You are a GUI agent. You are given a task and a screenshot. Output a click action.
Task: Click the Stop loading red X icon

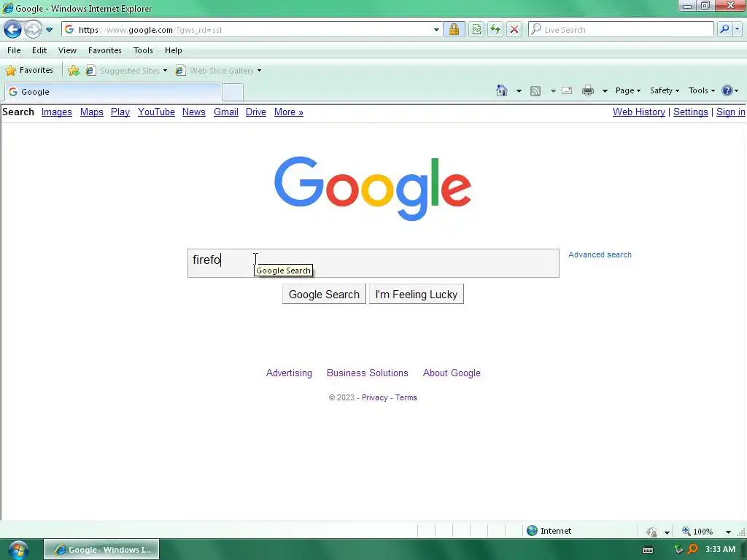[x=514, y=29]
